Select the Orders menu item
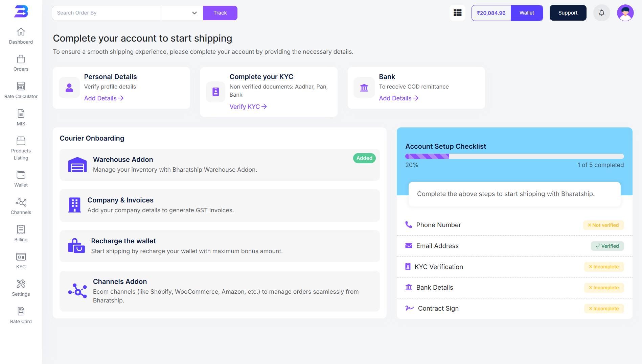 tap(21, 63)
